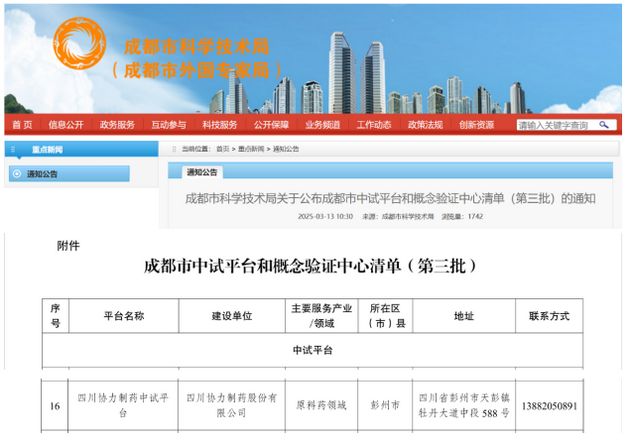Click the 联系方式 column header
The width and height of the screenshot is (630, 441).
pos(549,316)
